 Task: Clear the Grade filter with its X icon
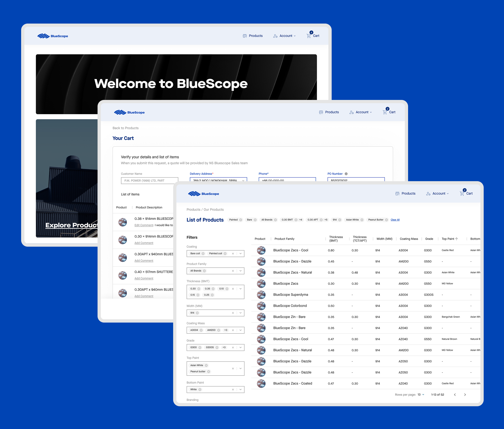tap(233, 347)
